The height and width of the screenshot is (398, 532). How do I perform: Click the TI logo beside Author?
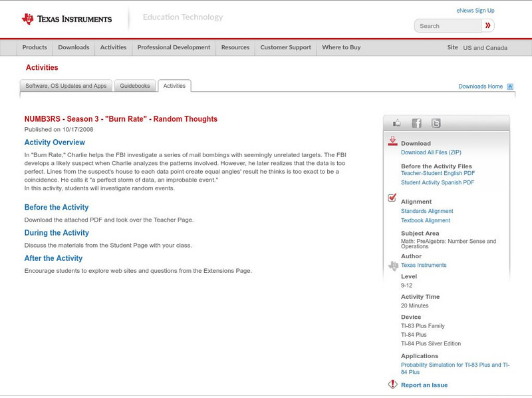393,266
